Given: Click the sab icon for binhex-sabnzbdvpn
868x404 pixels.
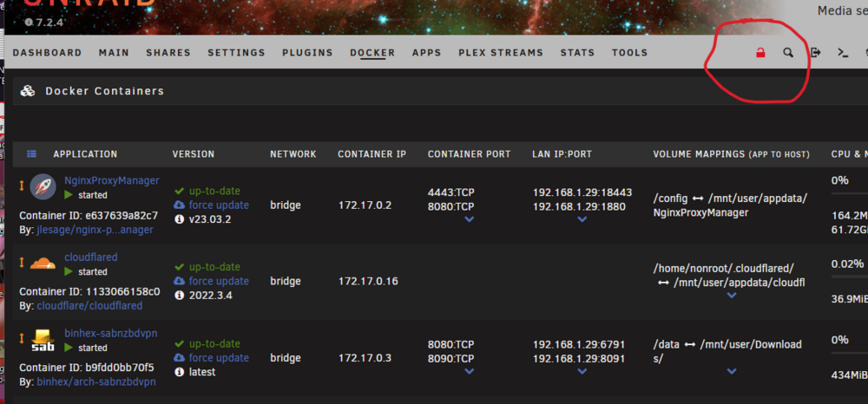Looking at the screenshot, I should [43, 340].
